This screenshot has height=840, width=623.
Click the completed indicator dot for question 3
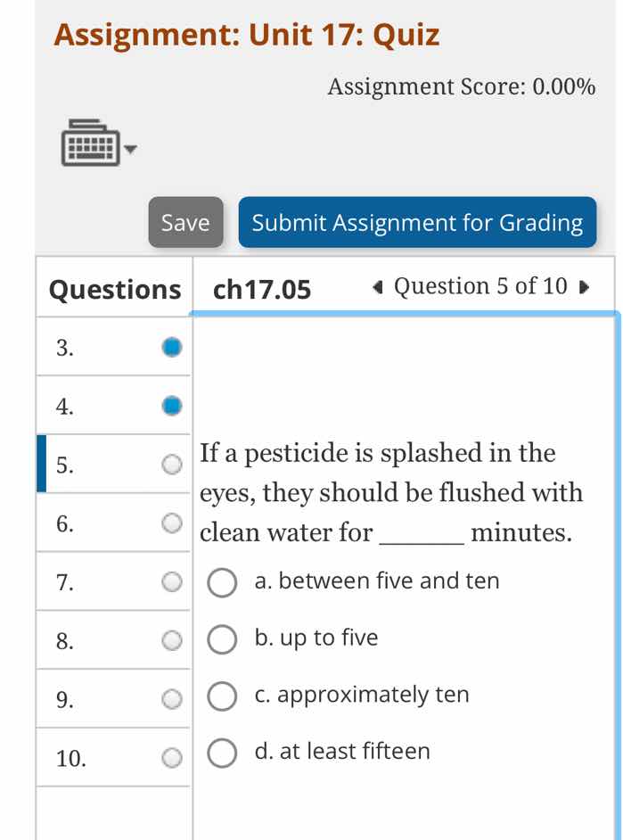pos(171,346)
